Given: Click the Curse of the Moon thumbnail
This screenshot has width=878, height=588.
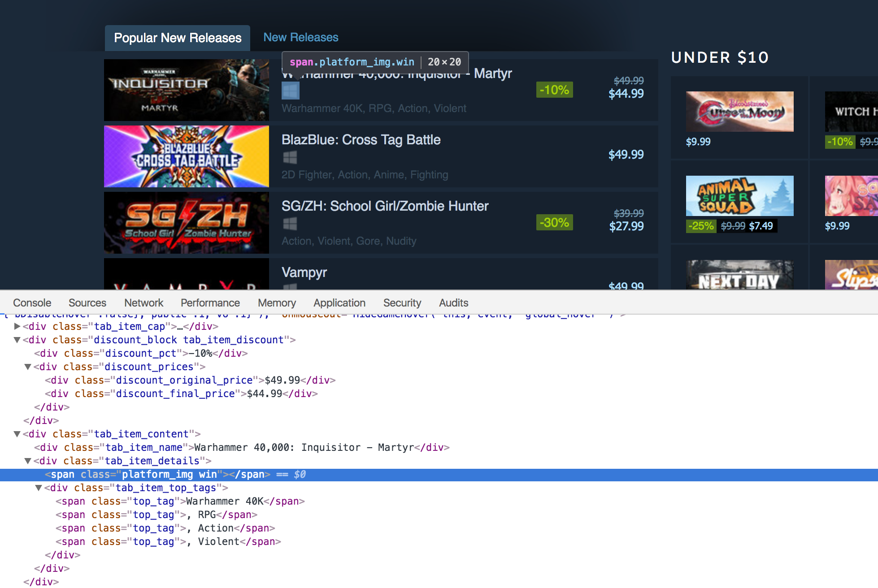Looking at the screenshot, I should (739, 112).
